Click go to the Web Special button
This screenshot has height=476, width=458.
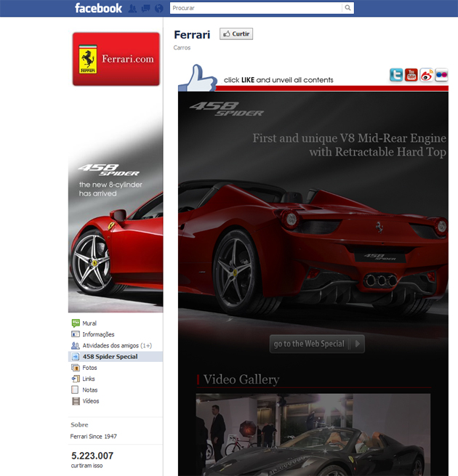pos(317,344)
